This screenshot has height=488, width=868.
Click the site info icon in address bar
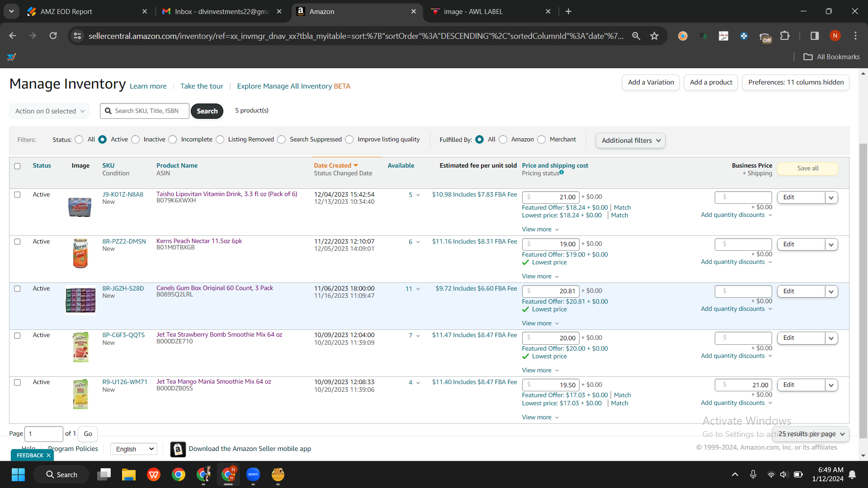[x=77, y=36]
